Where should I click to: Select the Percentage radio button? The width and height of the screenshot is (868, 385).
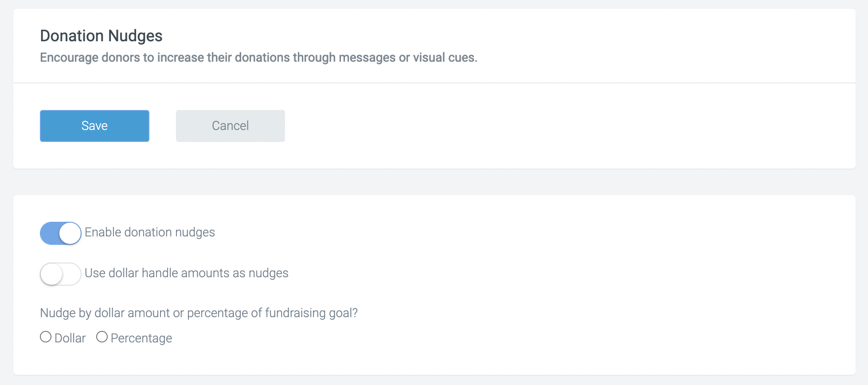click(102, 337)
